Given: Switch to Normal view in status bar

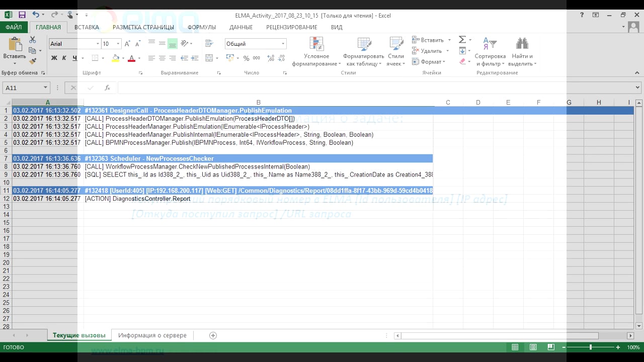Looking at the screenshot, I should point(515,347).
